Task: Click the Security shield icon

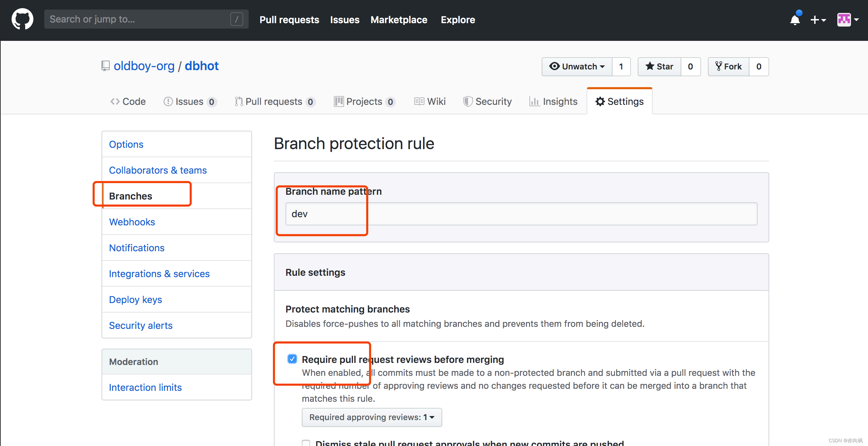Action: click(468, 101)
